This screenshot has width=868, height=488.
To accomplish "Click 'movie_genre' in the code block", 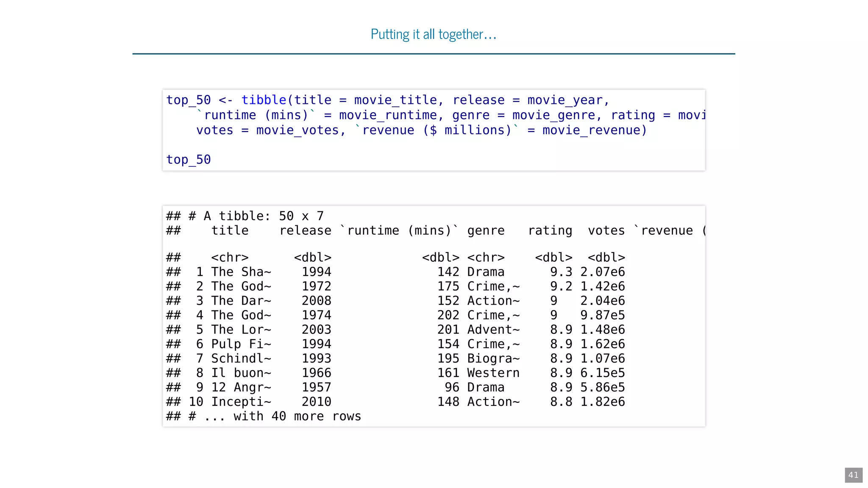I will [x=554, y=115].
